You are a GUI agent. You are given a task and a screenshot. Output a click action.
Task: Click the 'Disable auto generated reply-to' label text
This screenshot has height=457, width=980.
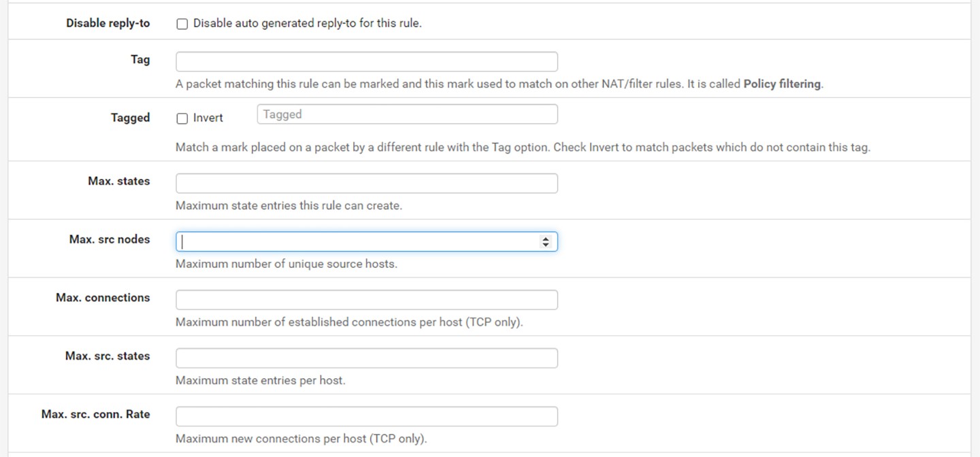(x=307, y=23)
